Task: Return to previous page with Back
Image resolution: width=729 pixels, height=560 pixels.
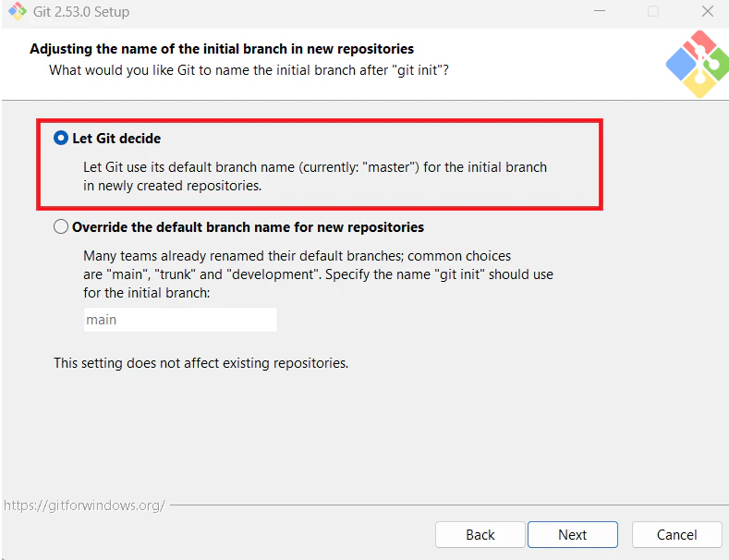Action: [x=480, y=534]
